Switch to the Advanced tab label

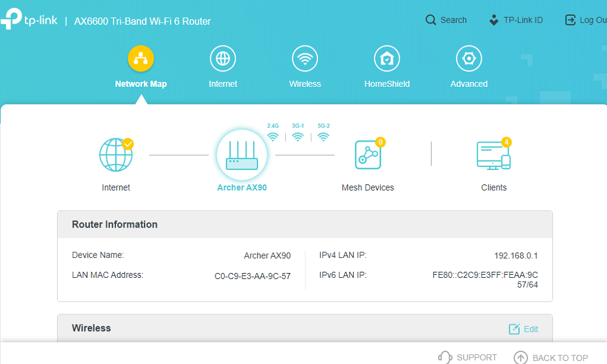pos(469,84)
